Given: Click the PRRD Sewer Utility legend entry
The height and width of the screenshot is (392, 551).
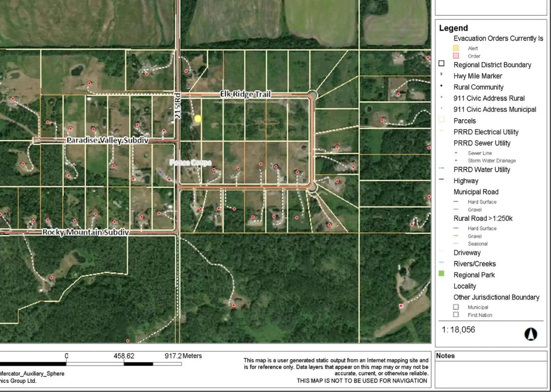Looking at the screenshot, I should [x=482, y=143].
